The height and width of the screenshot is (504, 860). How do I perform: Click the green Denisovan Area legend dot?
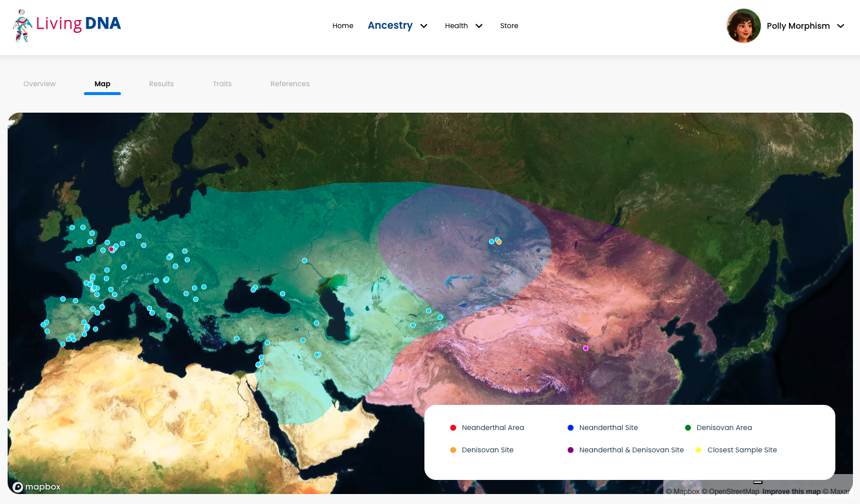pyautogui.click(x=688, y=428)
